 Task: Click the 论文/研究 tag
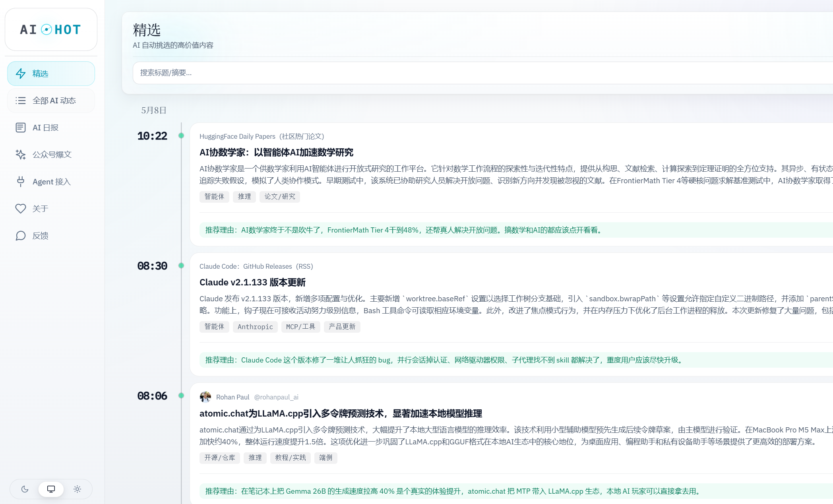click(280, 197)
